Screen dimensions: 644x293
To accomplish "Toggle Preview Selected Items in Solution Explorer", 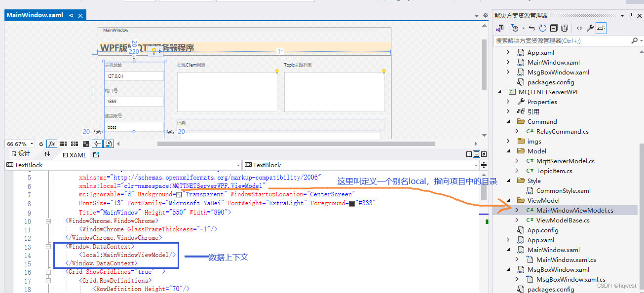I will tap(601, 28).
